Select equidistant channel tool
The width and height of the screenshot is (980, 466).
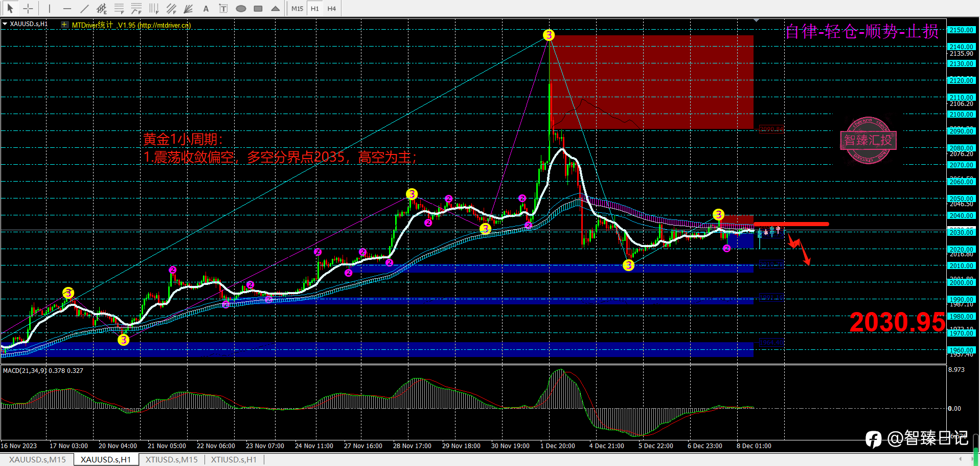coord(102,8)
